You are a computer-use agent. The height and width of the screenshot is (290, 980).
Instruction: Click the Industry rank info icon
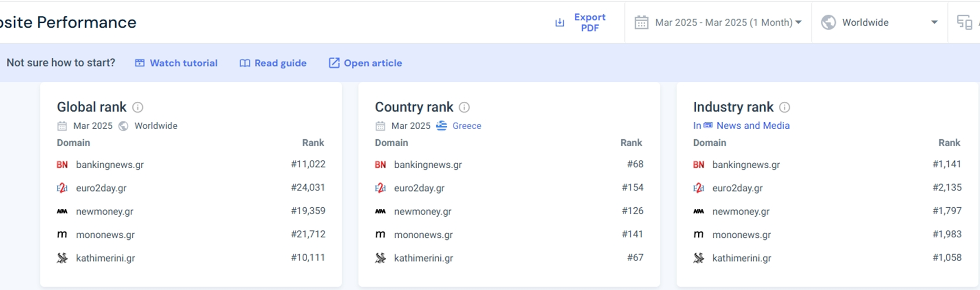(784, 108)
